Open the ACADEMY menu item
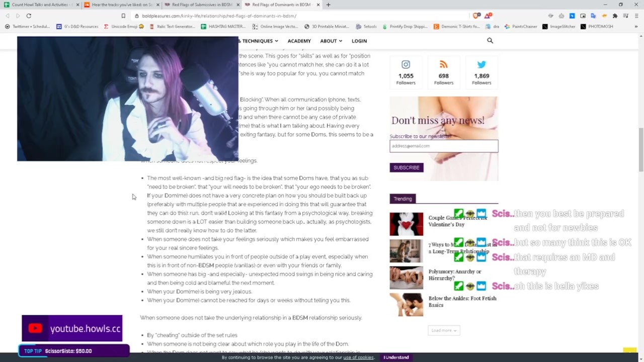Image resolution: width=644 pixels, height=362 pixels. click(x=299, y=41)
